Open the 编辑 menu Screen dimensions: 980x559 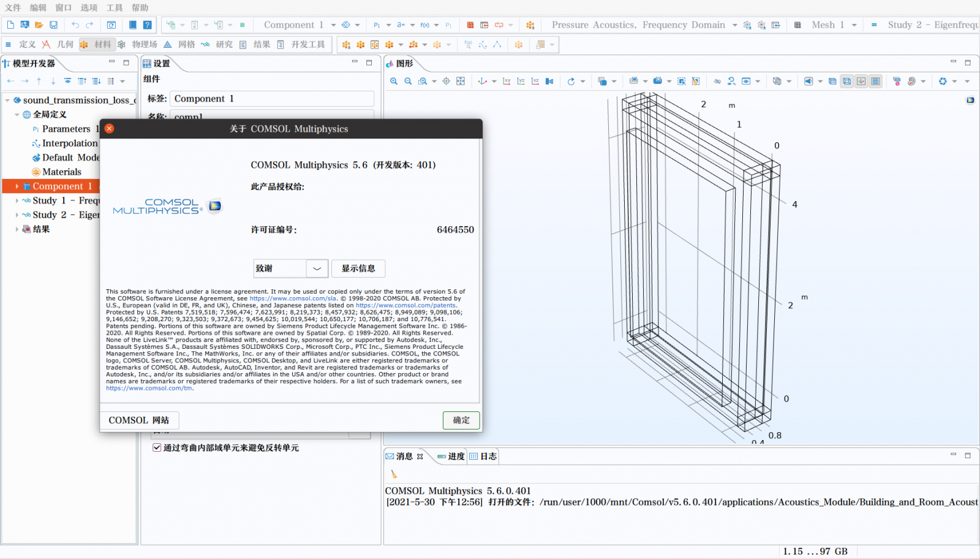[38, 8]
